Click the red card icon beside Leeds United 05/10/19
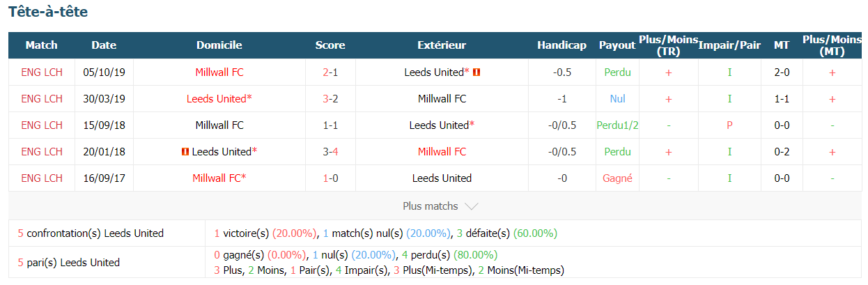Screen dimensions: 868x285 [x=477, y=72]
